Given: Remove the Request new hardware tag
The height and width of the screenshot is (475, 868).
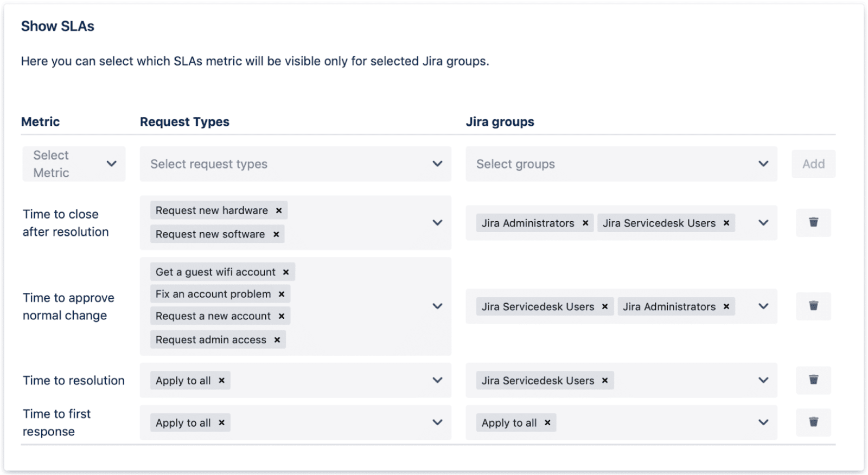Looking at the screenshot, I should [279, 210].
